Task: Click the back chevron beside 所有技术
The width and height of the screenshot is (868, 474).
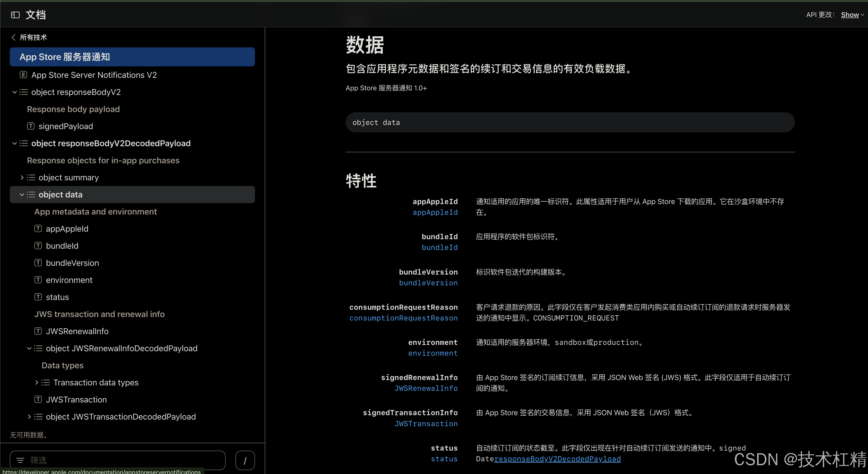Action: coord(13,37)
